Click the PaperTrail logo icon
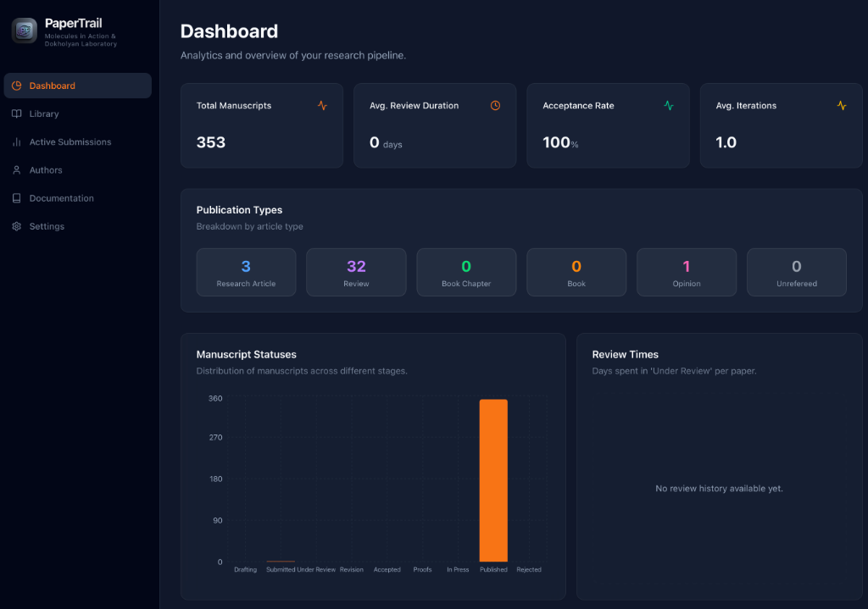The height and width of the screenshot is (609, 868). (23, 30)
